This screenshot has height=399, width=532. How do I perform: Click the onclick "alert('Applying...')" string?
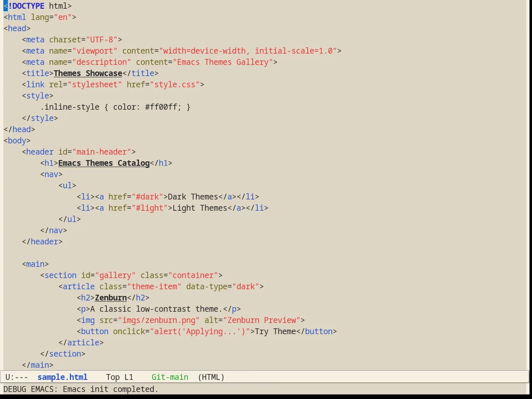click(x=200, y=331)
